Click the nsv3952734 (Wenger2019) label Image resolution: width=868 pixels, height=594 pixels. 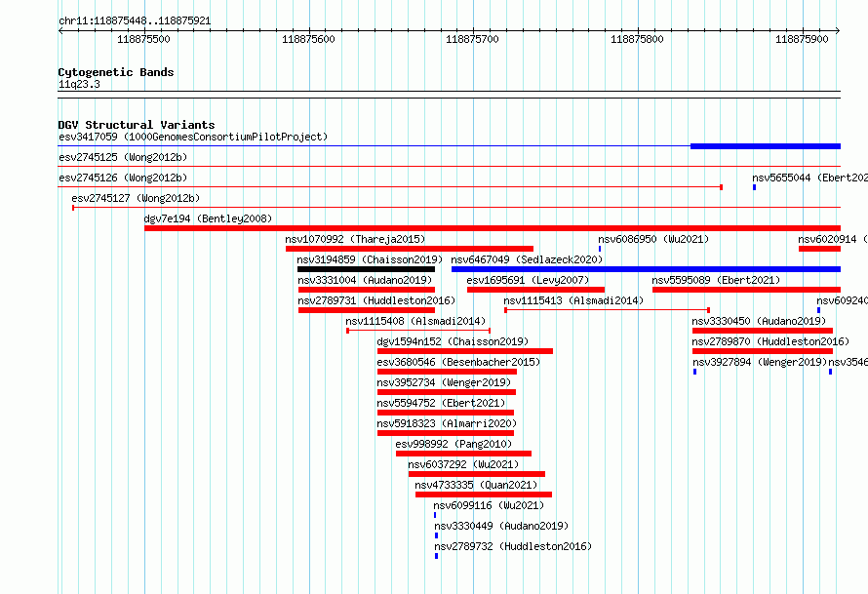[444, 382]
